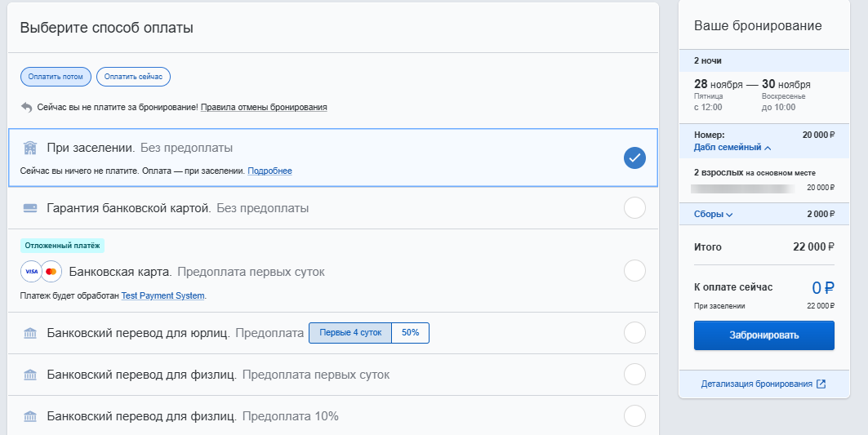This screenshot has width=868, height=435.
Task: Select Гарантия банковской картой radio button
Action: tap(634, 208)
